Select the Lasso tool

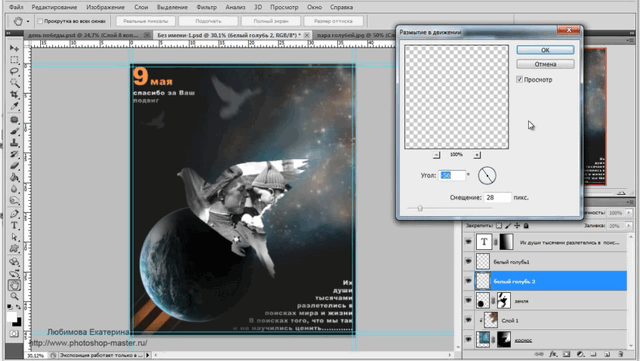click(14, 71)
